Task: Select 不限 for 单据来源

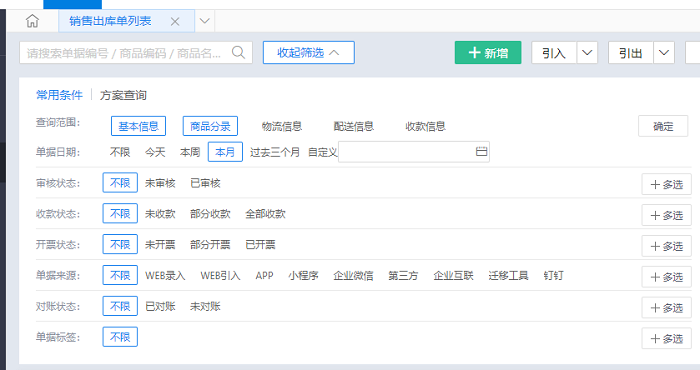Action: (x=120, y=275)
